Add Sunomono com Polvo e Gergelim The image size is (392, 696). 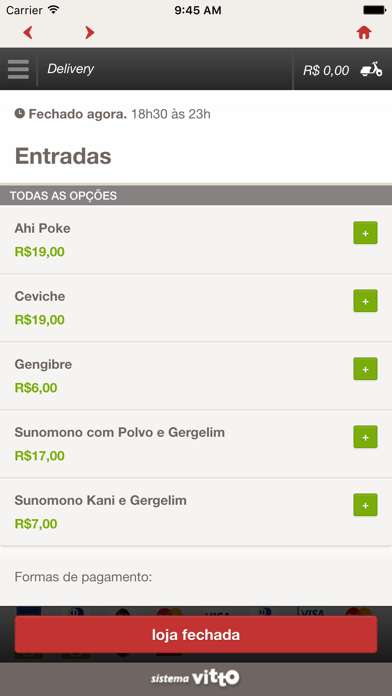click(365, 437)
